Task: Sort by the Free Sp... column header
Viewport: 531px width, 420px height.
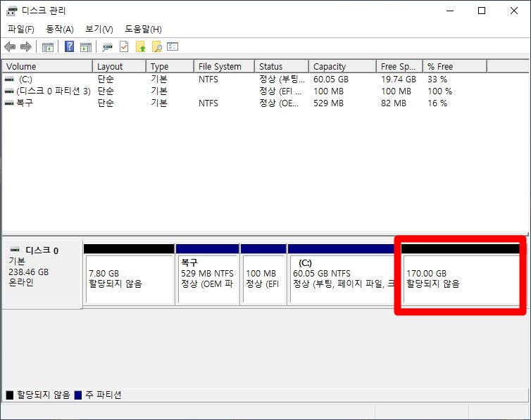Action: tap(399, 66)
